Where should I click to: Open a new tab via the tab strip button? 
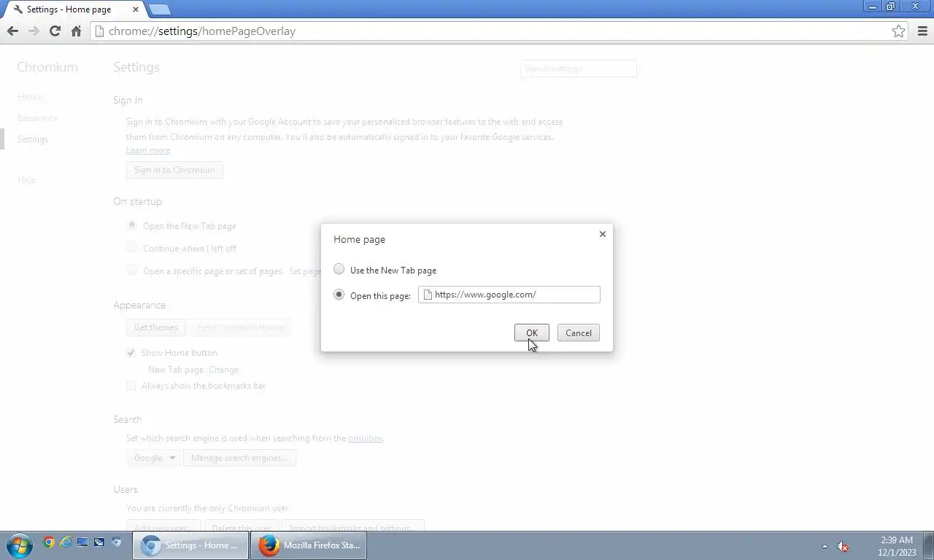(x=159, y=9)
